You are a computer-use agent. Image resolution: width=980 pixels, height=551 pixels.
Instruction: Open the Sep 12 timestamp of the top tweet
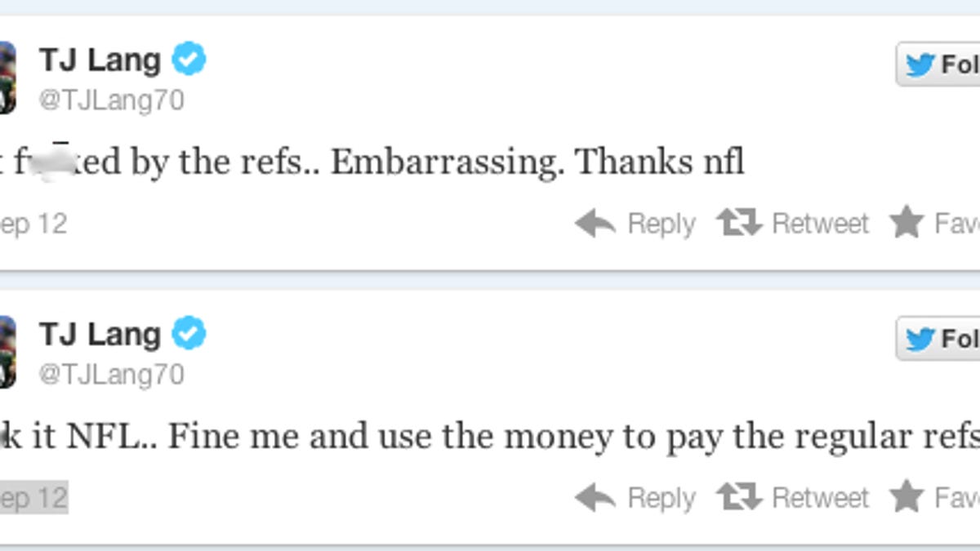33,224
